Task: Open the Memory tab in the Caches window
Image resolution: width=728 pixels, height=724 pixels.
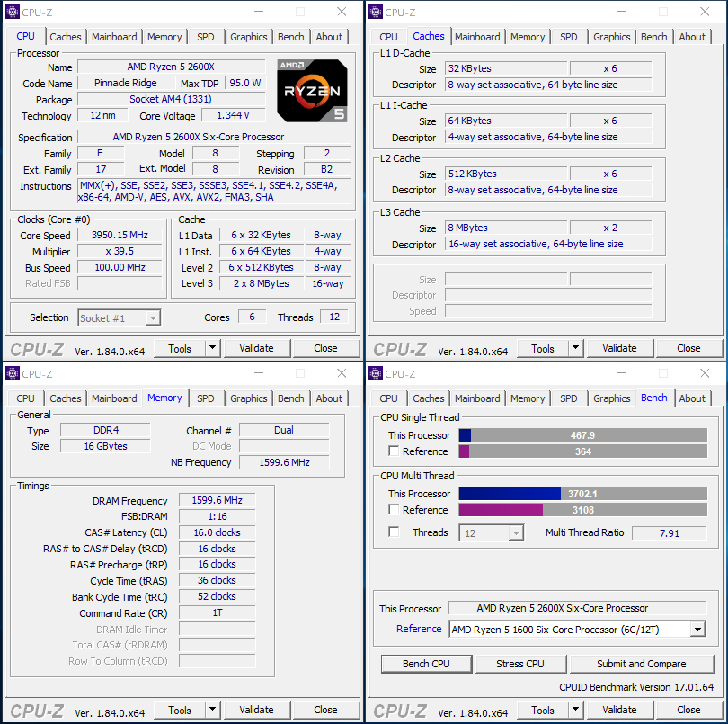Action: point(528,37)
